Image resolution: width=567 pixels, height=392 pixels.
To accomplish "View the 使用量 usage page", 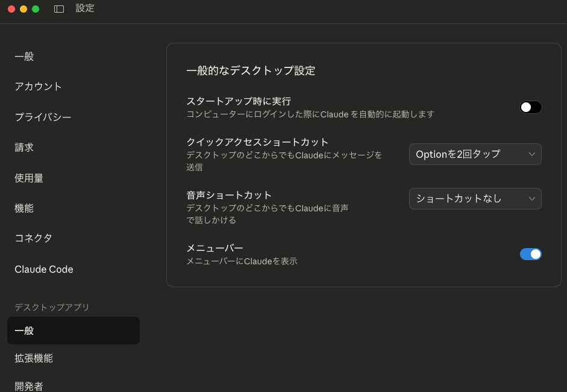I will point(29,178).
